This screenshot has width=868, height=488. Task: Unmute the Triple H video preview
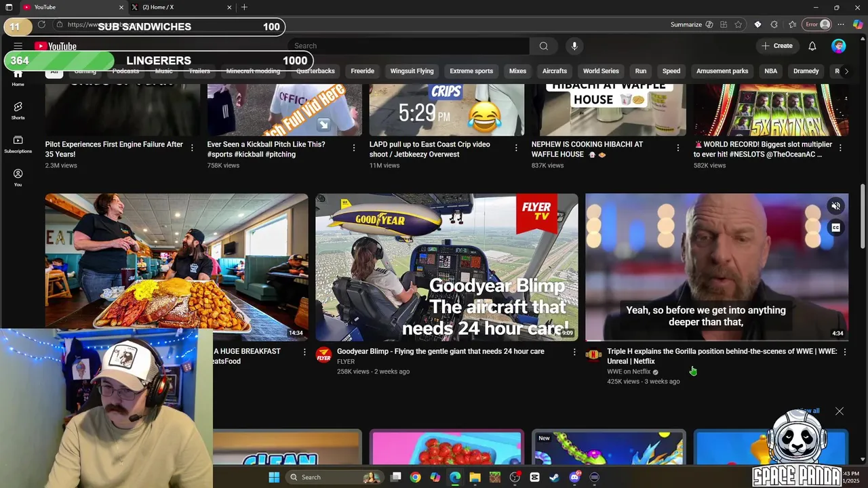(x=836, y=206)
